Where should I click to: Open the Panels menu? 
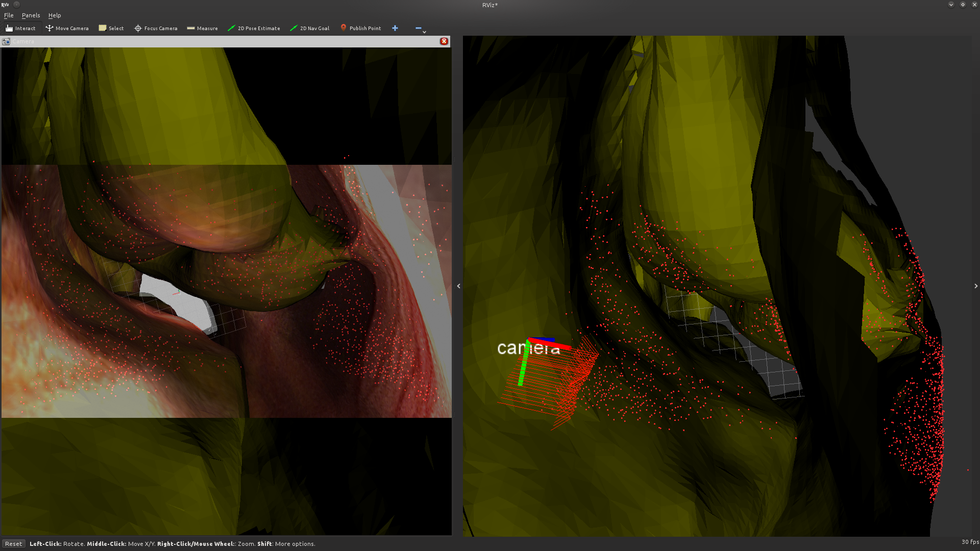click(x=31, y=15)
